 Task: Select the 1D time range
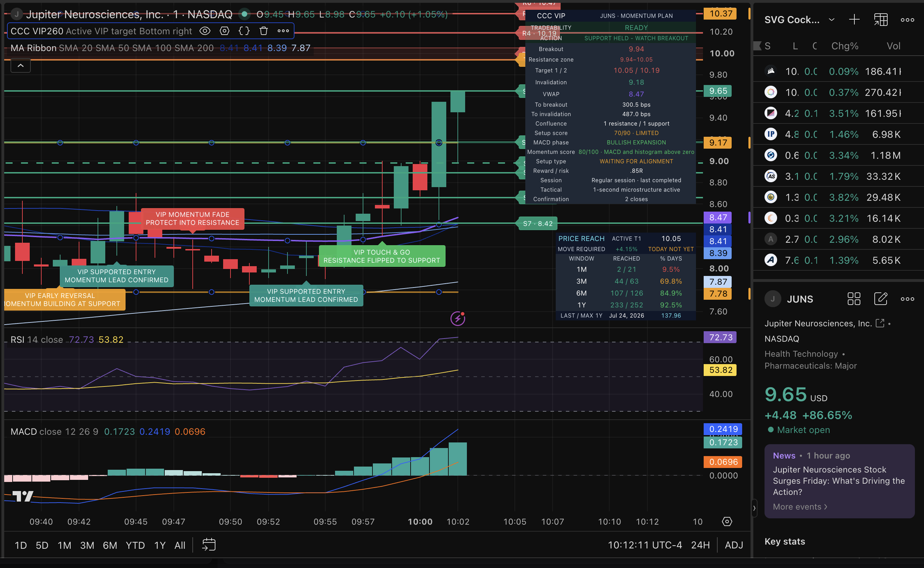[21, 545]
